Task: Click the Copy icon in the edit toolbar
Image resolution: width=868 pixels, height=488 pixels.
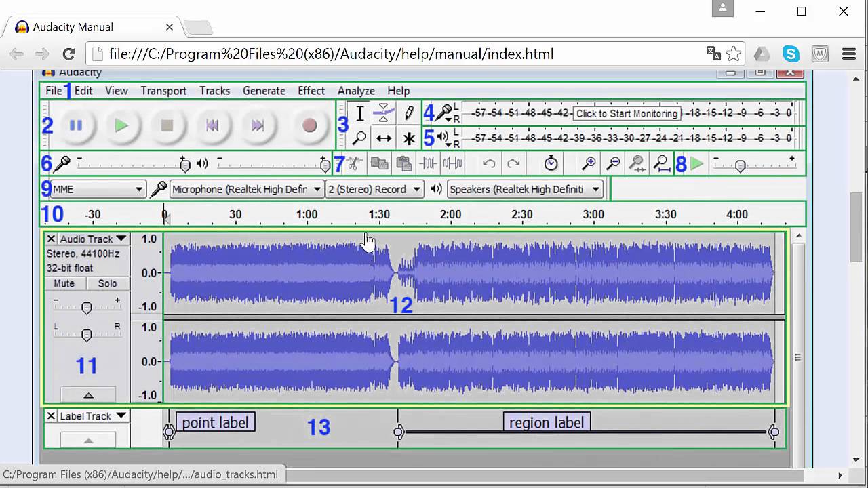Action: click(379, 163)
